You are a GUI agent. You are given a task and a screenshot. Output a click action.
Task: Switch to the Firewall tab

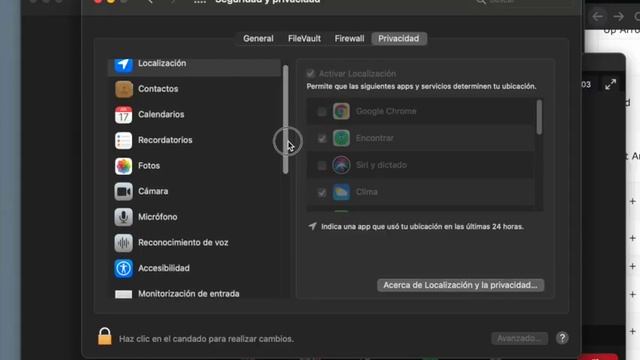[349, 39]
